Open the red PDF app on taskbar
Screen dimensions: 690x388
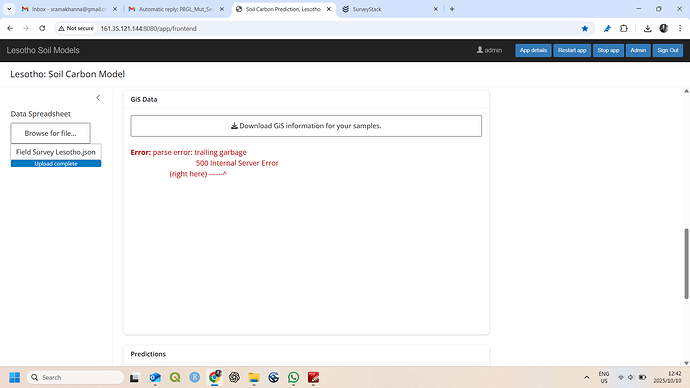[313, 377]
